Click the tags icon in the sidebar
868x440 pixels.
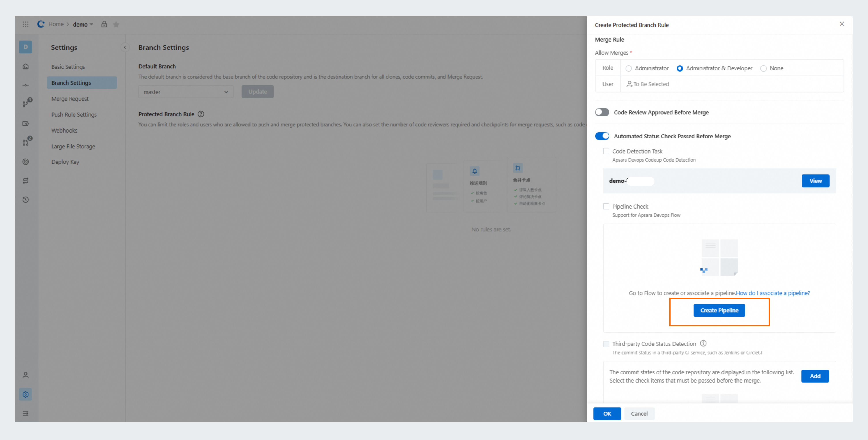coord(26,124)
